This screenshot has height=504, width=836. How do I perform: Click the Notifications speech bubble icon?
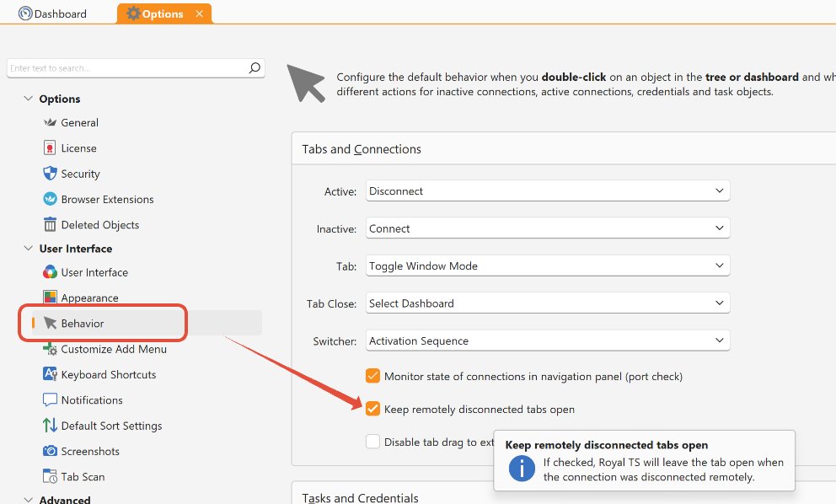pyautogui.click(x=50, y=399)
